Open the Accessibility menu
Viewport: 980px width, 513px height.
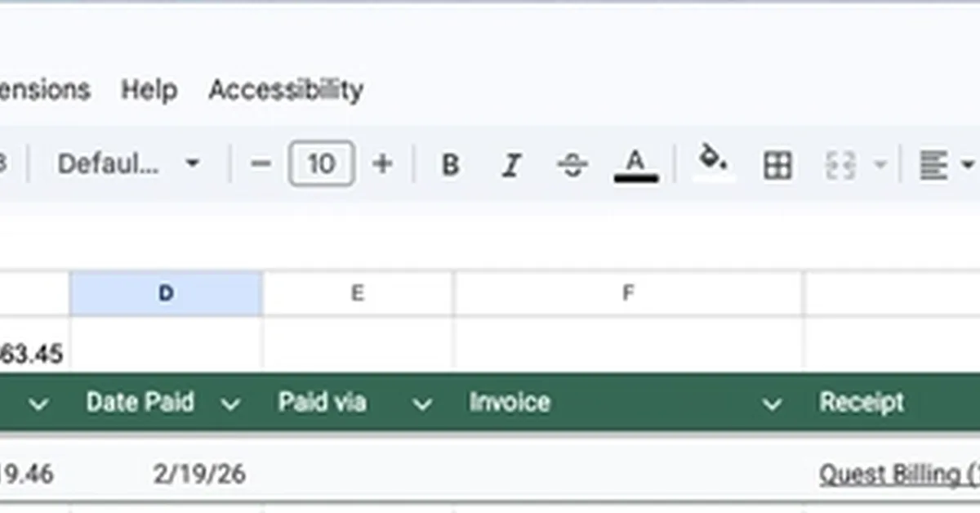pos(287,90)
